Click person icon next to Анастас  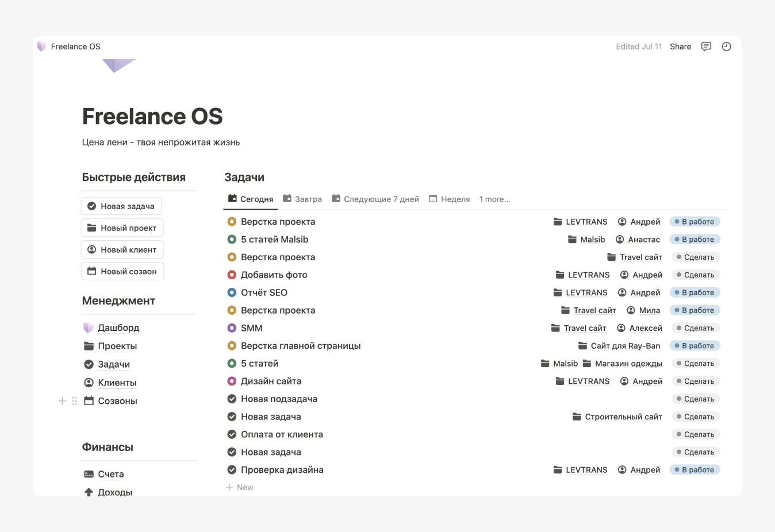click(x=620, y=240)
